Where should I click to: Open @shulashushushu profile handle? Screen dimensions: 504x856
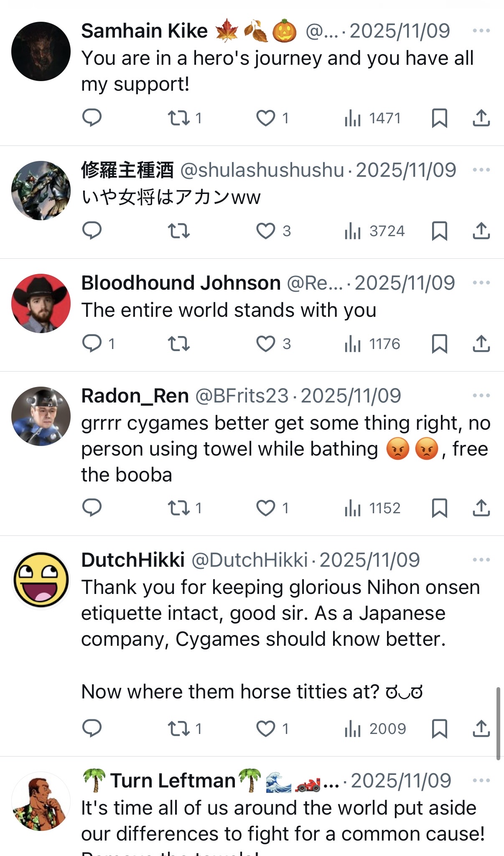coord(262,170)
